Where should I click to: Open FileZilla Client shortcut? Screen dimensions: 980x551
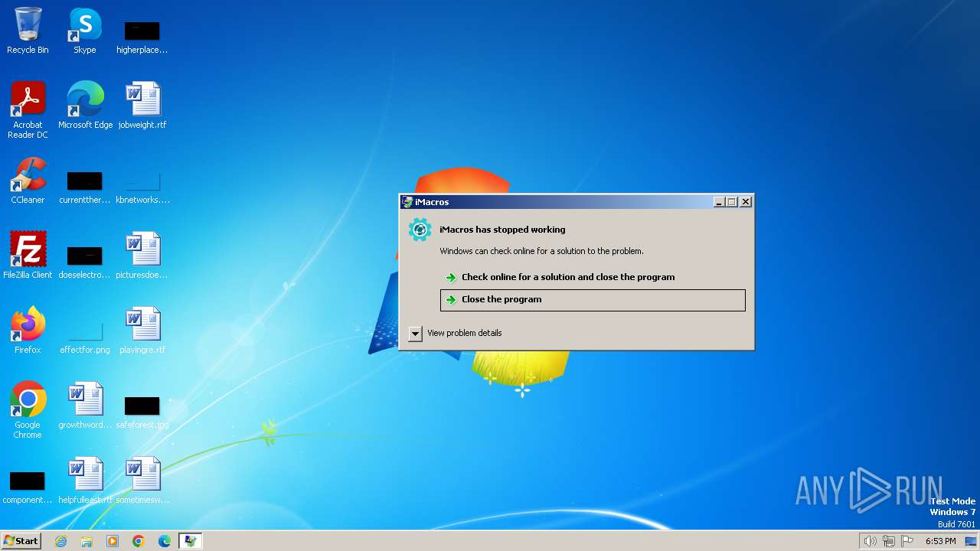tap(28, 255)
